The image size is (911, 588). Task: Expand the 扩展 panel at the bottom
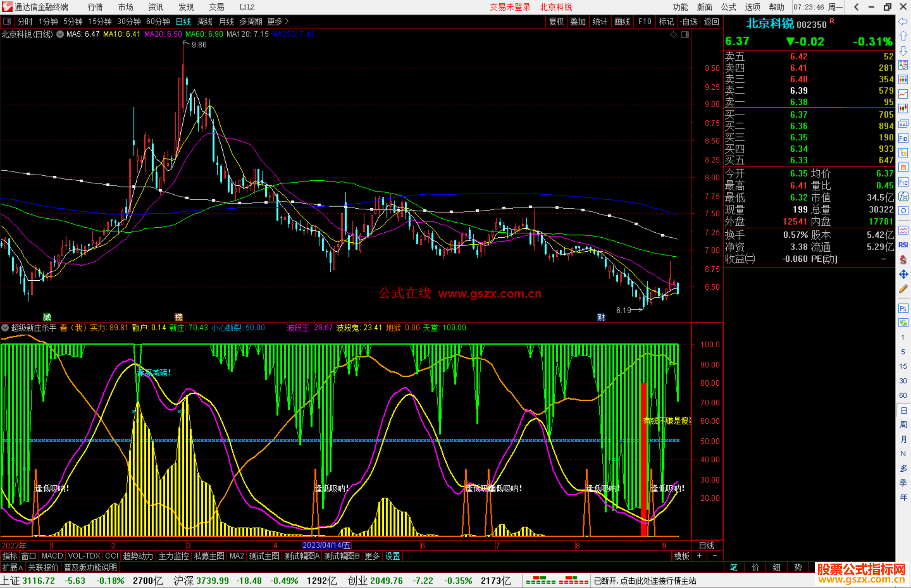[x=13, y=567]
